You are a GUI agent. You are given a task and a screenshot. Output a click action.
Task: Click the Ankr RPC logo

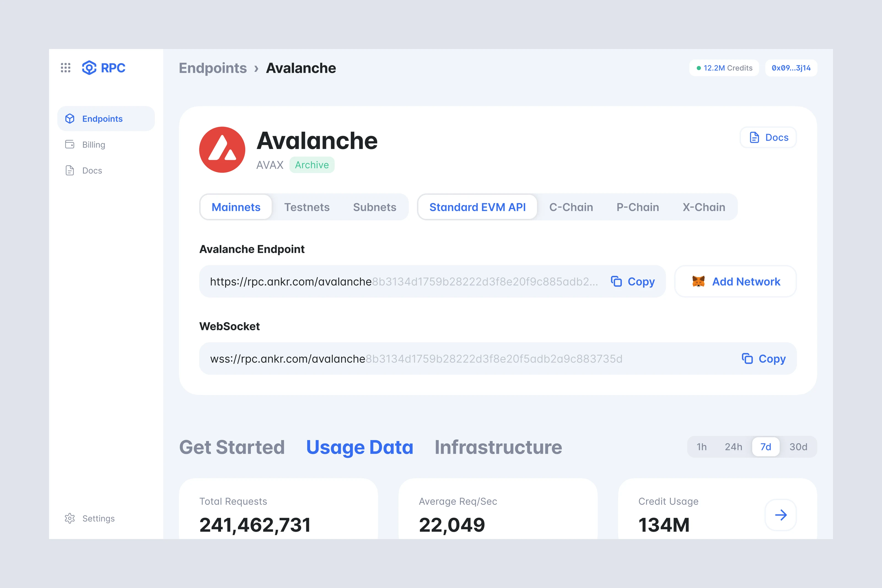tap(103, 68)
